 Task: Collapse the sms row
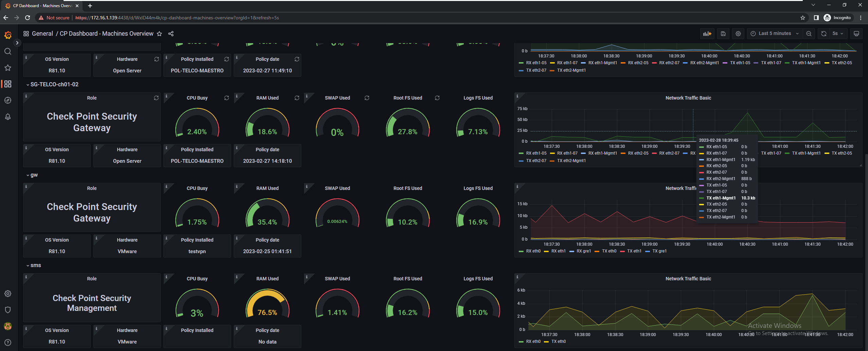click(x=34, y=265)
